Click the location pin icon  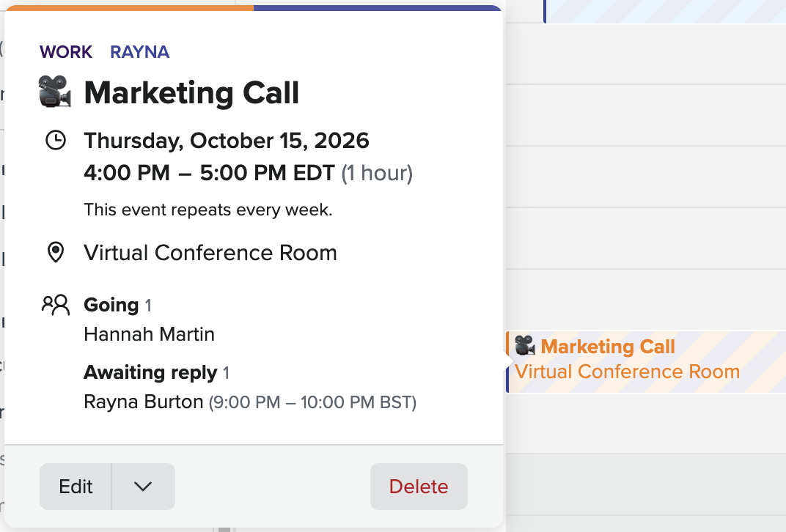56,252
